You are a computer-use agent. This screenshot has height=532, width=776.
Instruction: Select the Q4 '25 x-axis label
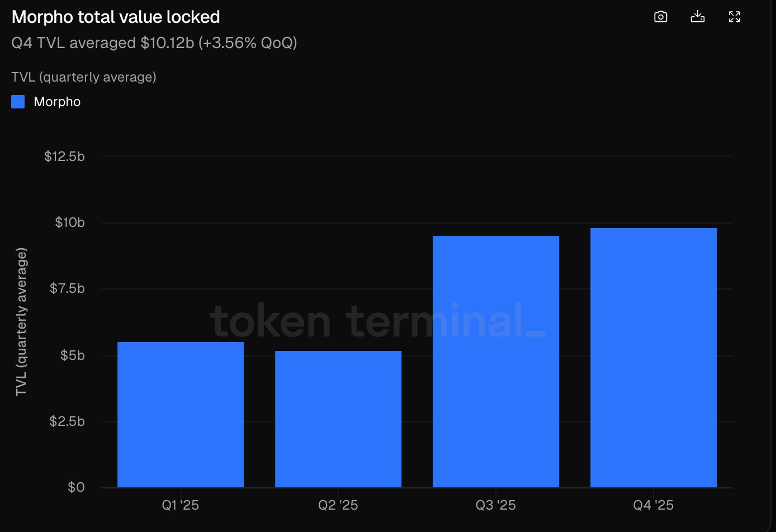pyautogui.click(x=654, y=505)
